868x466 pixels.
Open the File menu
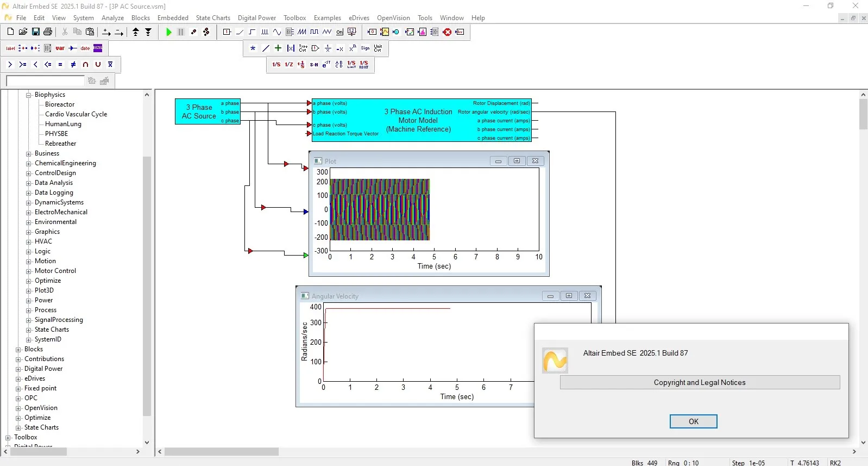pyautogui.click(x=21, y=18)
